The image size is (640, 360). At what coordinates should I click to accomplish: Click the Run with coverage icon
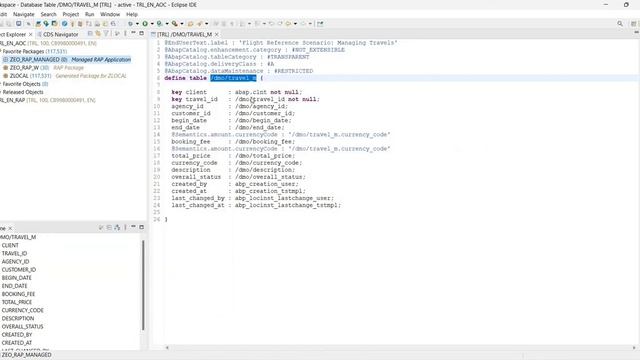[160, 24]
